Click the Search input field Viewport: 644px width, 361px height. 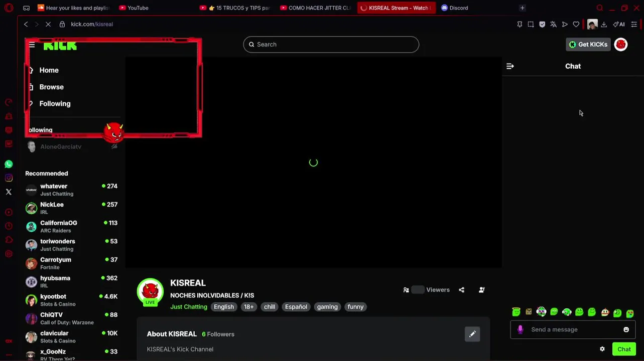click(x=331, y=45)
